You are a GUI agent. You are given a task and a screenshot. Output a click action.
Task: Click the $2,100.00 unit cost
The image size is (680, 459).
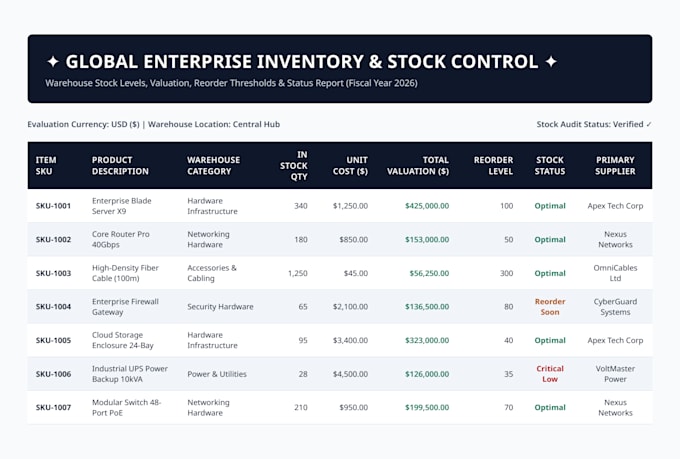350,307
